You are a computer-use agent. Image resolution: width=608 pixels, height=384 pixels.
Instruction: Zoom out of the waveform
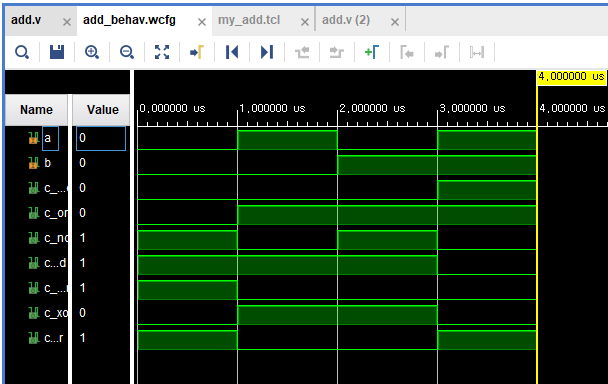pyautogui.click(x=127, y=52)
